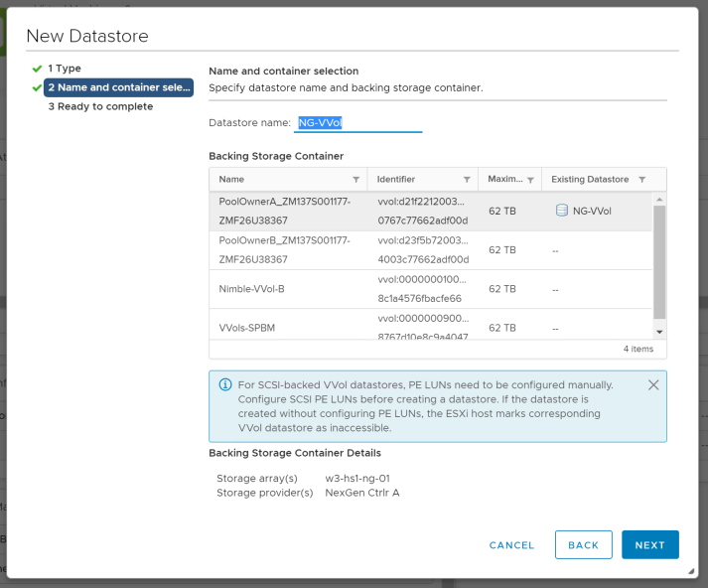Select the VVols-SPBM container row
Image resolution: width=708 pixels, height=588 pixels.
coord(288,327)
